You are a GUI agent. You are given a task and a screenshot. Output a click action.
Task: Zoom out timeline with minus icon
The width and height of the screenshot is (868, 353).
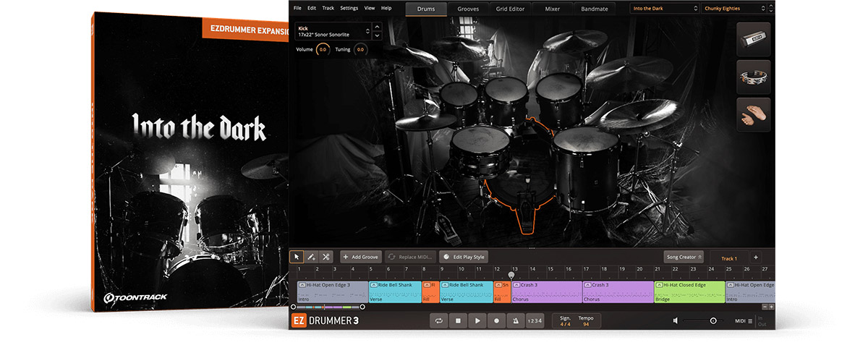click(764, 307)
